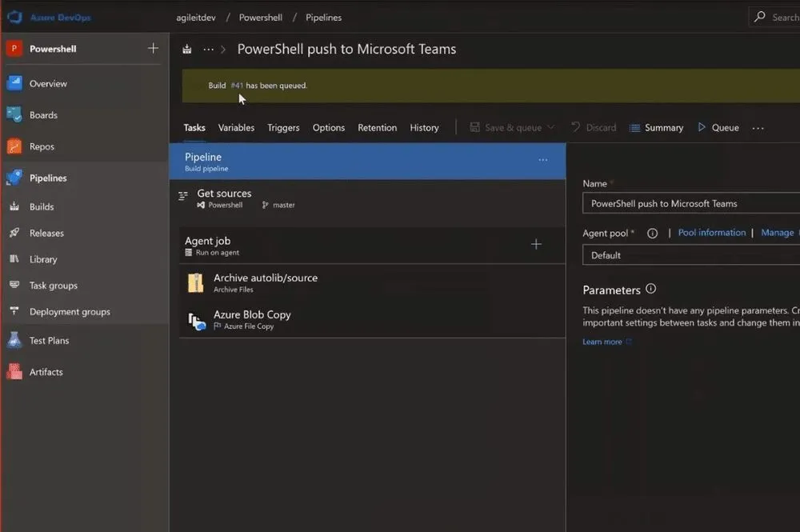Image resolution: width=800 pixels, height=532 pixels.
Task: Open the toolbar more actions ellipsis
Action: pyautogui.click(x=758, y=128)
